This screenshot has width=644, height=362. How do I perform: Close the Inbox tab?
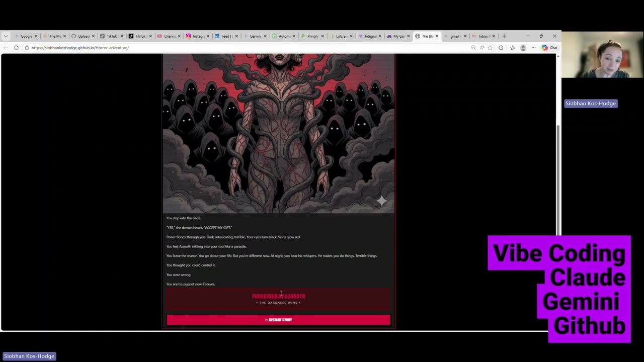pos(494,36)
